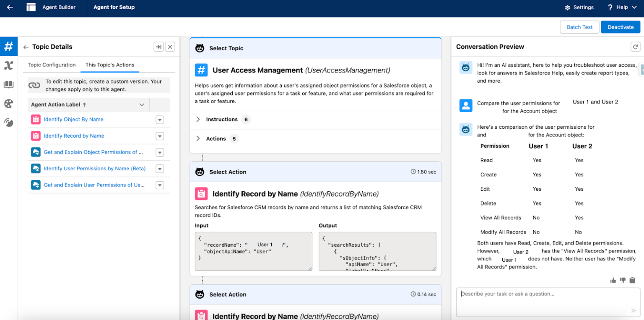Open the Get and Explain User Permissions link
The width and height of the screenshot is (644, 320).
(x=94, y=185)
